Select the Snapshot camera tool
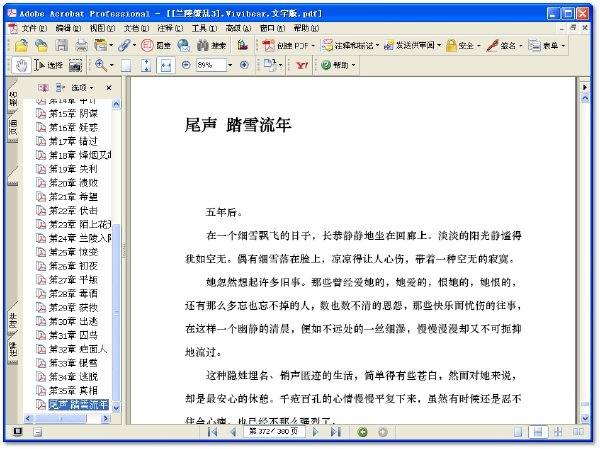Image resolution: width=600 pixels, height=449 pixels. click(x=75, y=66)
